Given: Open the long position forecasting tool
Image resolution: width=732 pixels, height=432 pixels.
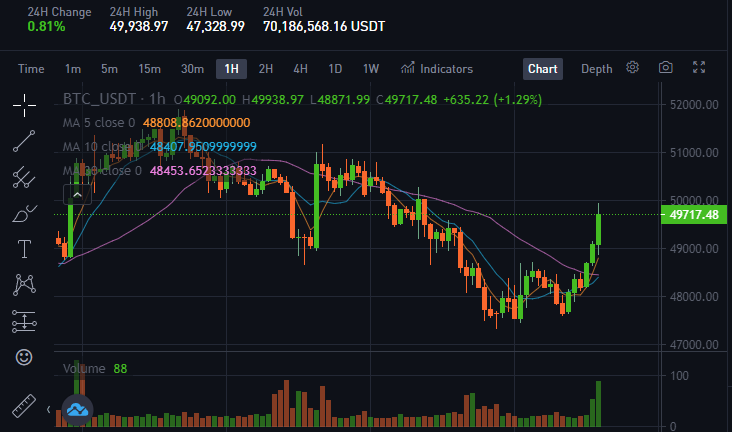Looking at the screenshot, I should 24,321.
